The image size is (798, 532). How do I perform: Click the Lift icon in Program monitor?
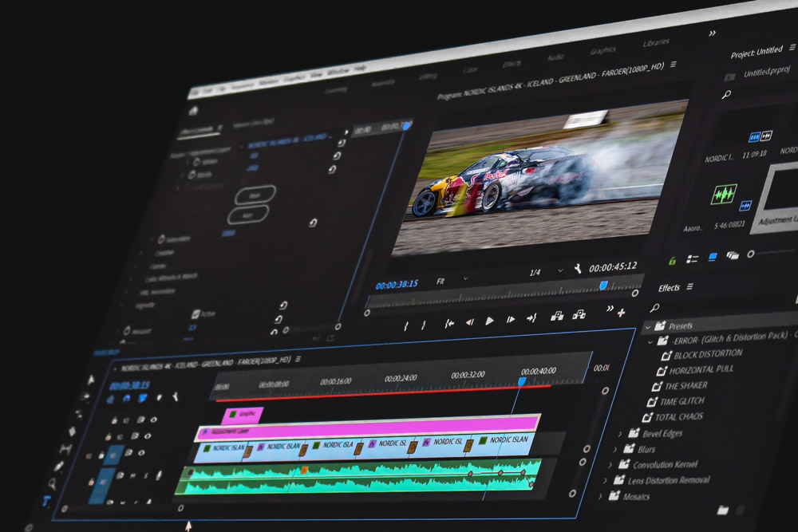coord(557,316)
